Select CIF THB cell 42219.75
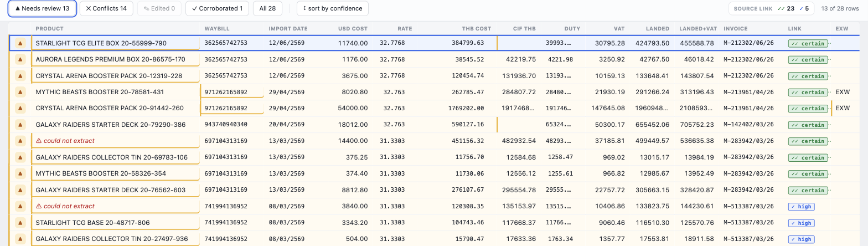This screenshot has width=868, height=246. coord(518,59)
